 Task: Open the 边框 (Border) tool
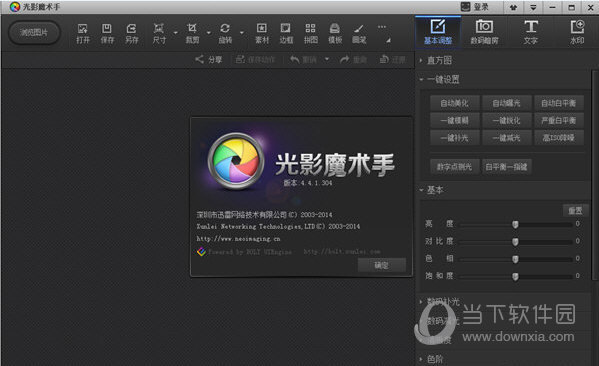point(286,33)
